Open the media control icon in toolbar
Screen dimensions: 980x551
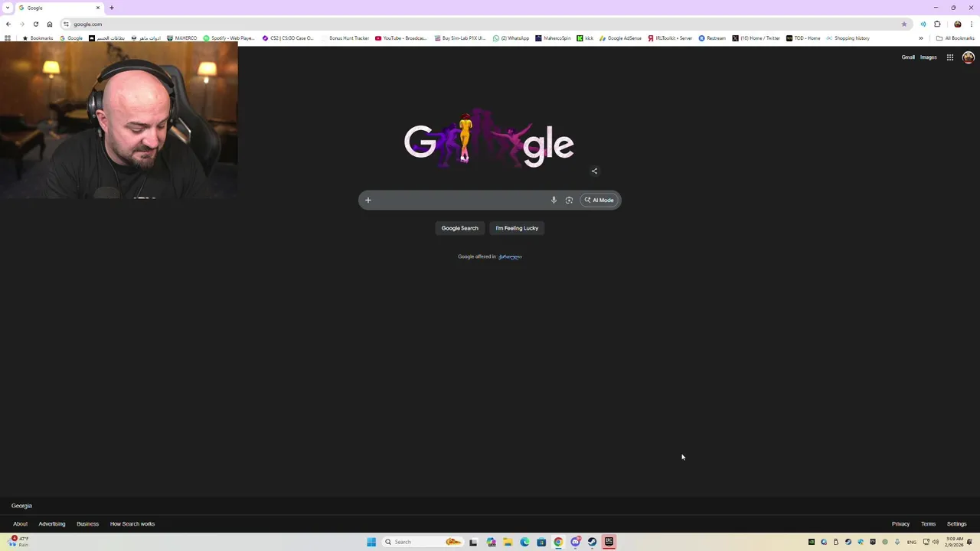pos(923,24)
